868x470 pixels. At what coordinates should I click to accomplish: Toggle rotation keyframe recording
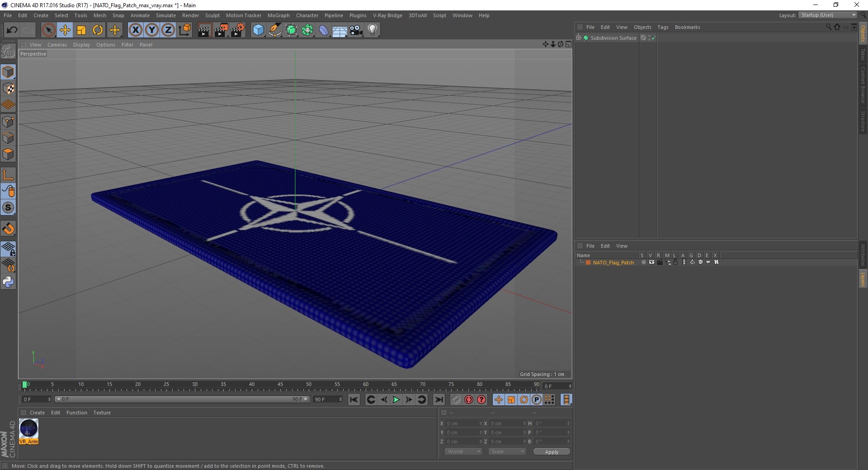[524, 399]
